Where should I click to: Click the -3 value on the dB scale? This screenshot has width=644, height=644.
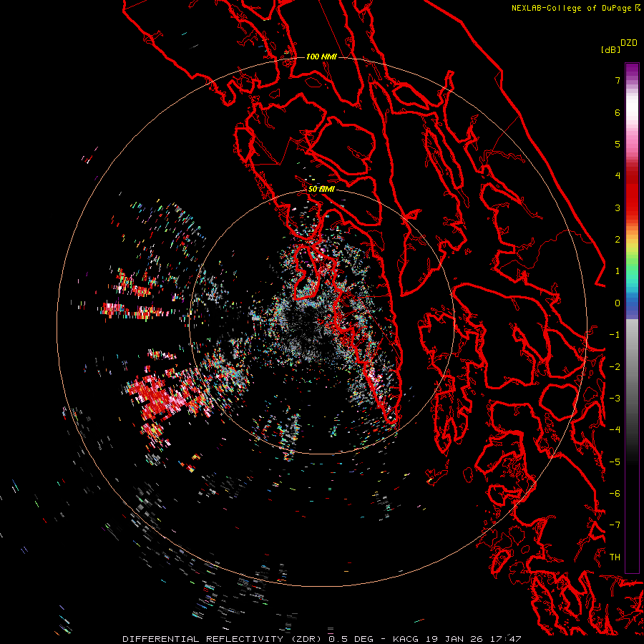tap(615, 399)
